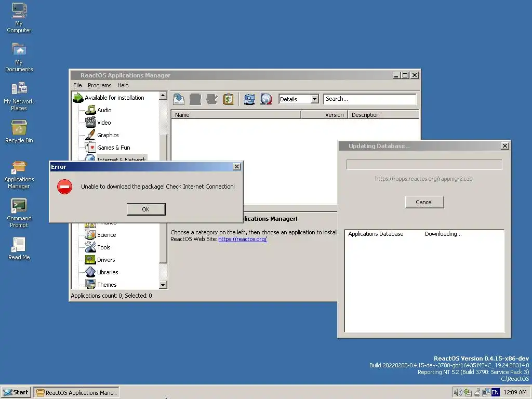Click the Version column header

click(x=324, y=115)
